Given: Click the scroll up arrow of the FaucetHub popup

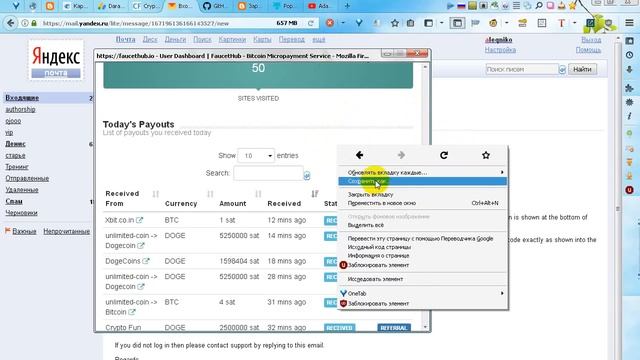Looking at the screenshot, I should [x=425, y=66].
